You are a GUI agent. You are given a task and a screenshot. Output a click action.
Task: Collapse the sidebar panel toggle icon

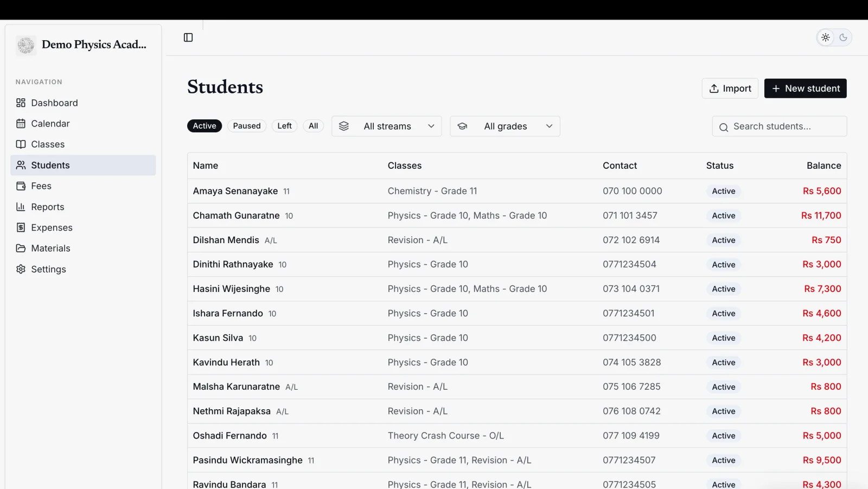pyautogui.click(x=188, y=37)
